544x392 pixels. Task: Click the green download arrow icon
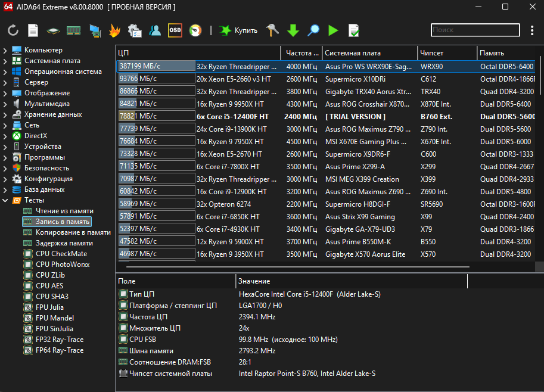coord(293,30)
